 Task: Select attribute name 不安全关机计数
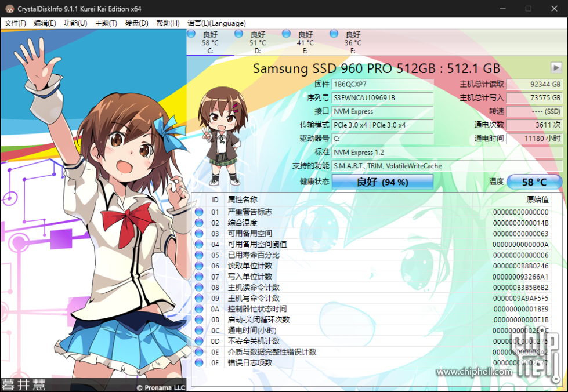pos(254,342)
